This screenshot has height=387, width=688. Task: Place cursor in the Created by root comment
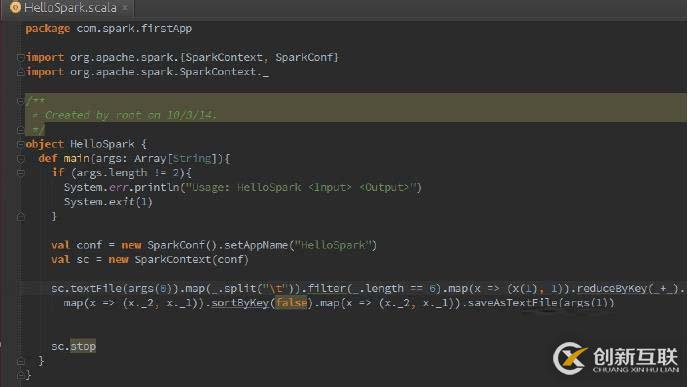(130, 115)
